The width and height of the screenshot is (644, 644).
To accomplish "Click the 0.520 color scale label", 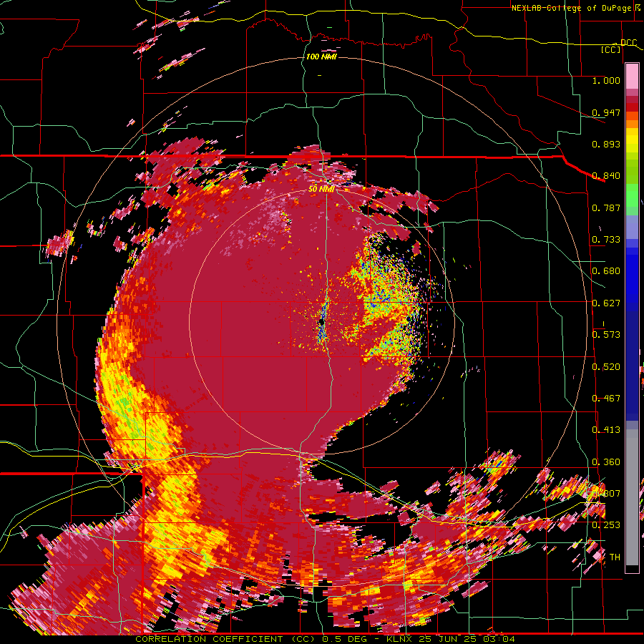I will pos(606,367).
